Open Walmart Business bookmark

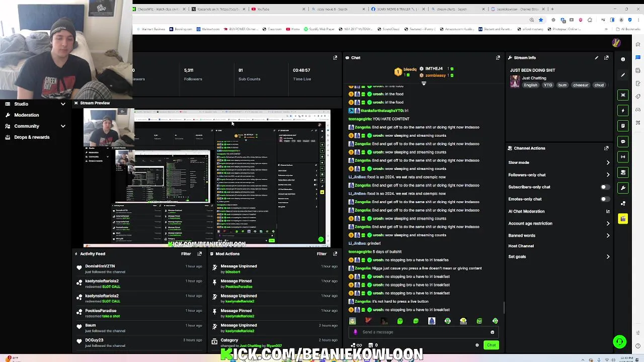pos(150,29)
